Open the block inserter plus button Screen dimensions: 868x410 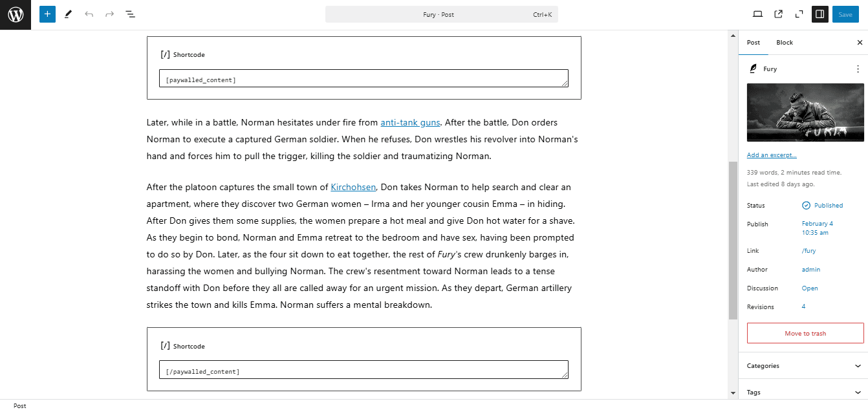click(47, 14)
